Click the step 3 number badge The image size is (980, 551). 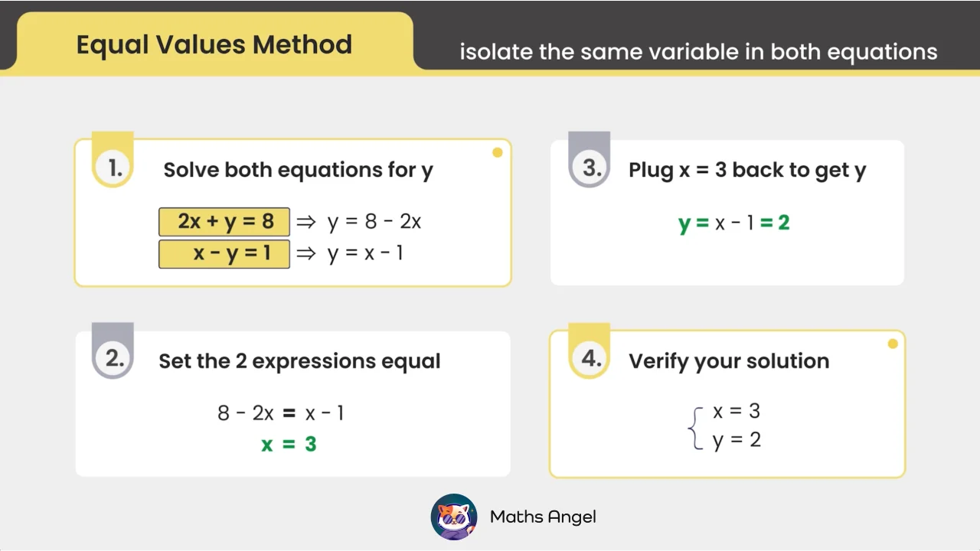click(590, 161)
